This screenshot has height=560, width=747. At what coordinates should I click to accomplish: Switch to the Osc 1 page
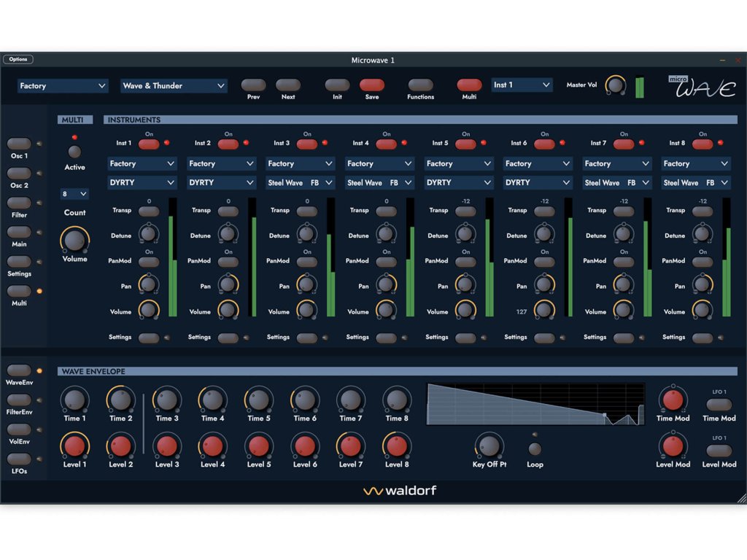click(x=19, y=144)
